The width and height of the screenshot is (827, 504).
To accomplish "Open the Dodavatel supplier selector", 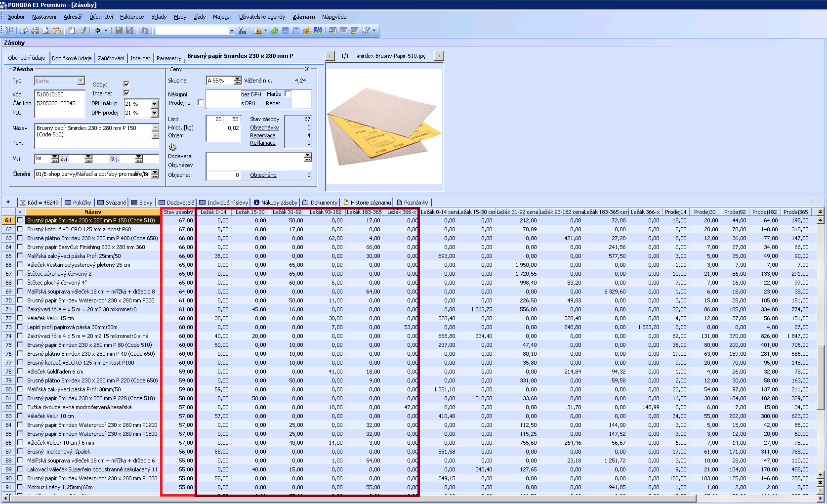I will pyautogui.click(x=308, y=157).
